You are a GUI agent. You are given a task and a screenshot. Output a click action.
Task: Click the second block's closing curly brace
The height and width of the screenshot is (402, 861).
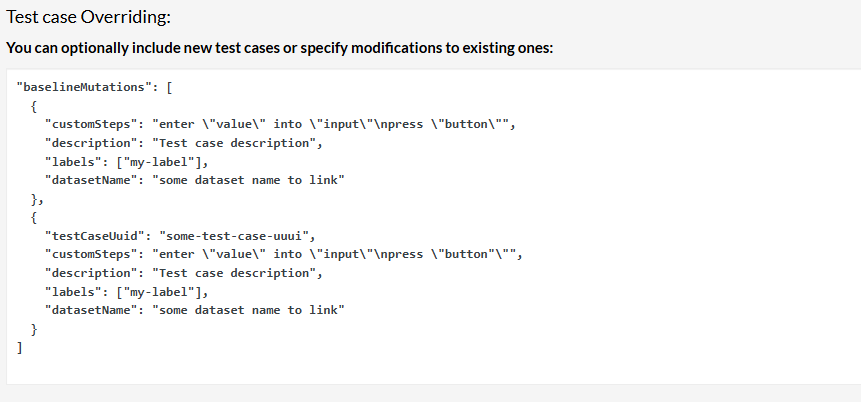33,329
